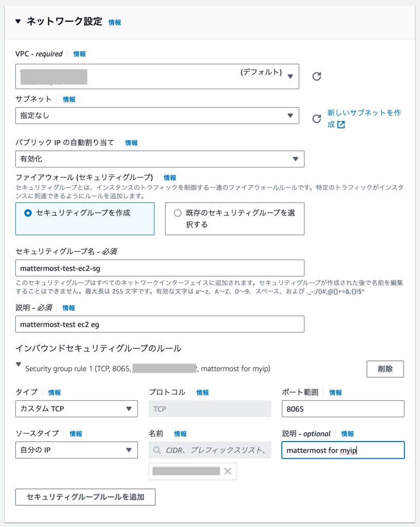Image resolution: width=420 pixels, height=527 pixels.
Task: Click セキュリティグループルールを追加 button
Action: click(85, 497)
